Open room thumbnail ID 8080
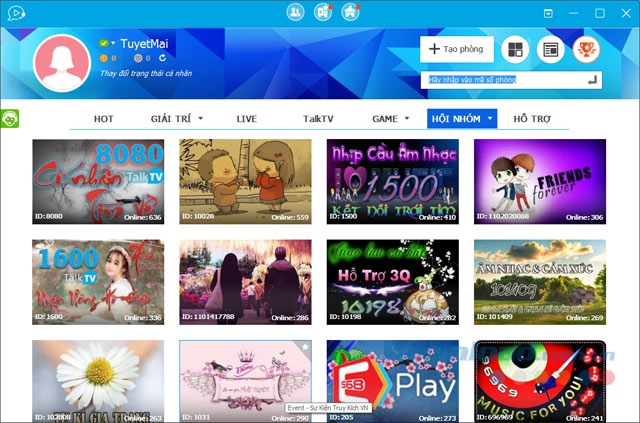The height and width of the screenshot is (423, 640). pos(98,182)
